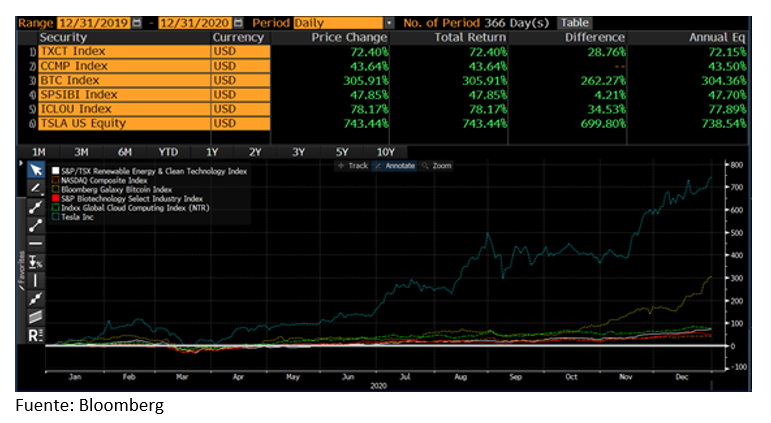
Task: Click the regression R tool icon
Action: pyautogui.click(x=36, y=334)
